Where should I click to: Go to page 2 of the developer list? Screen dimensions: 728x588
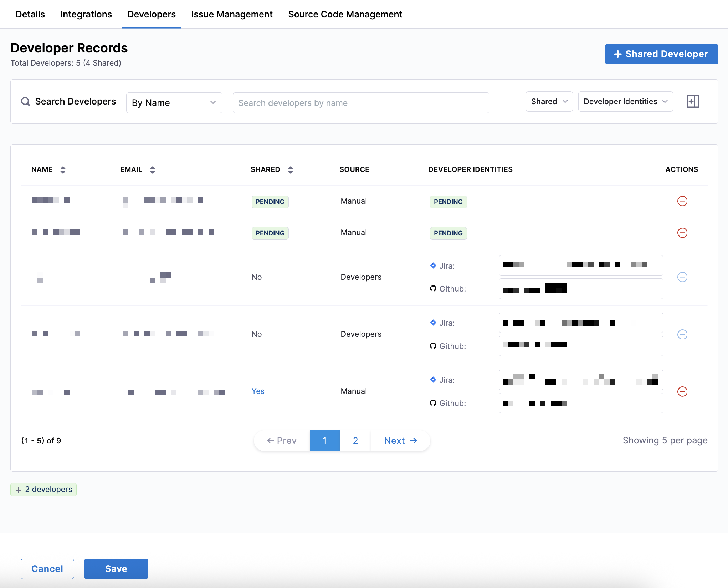tap(355, 441)
